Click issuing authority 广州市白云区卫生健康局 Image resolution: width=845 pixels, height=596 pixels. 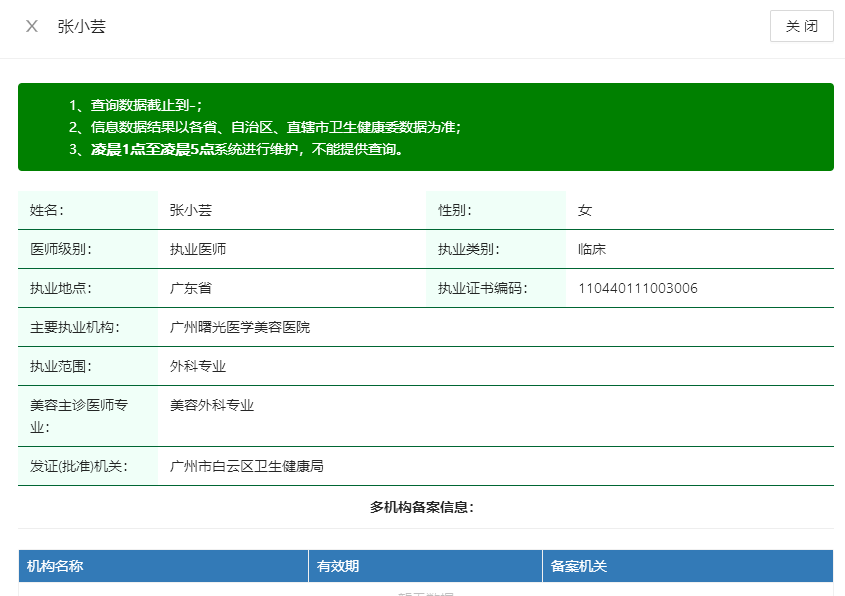coord(247,466)
